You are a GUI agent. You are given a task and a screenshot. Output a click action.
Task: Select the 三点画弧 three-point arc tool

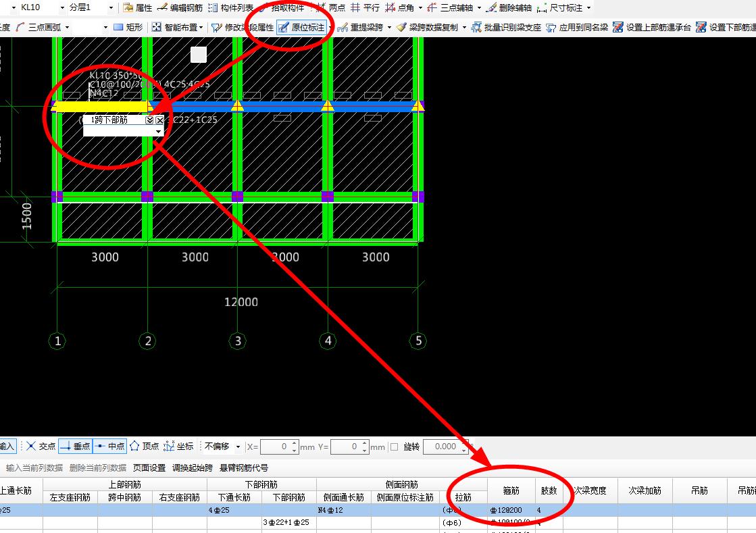click(39, 28)
